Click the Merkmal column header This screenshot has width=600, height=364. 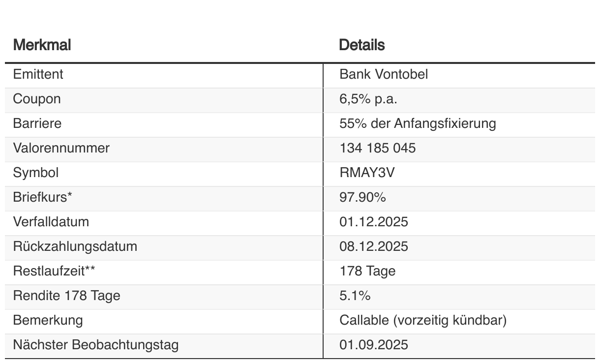coord(42,45)
